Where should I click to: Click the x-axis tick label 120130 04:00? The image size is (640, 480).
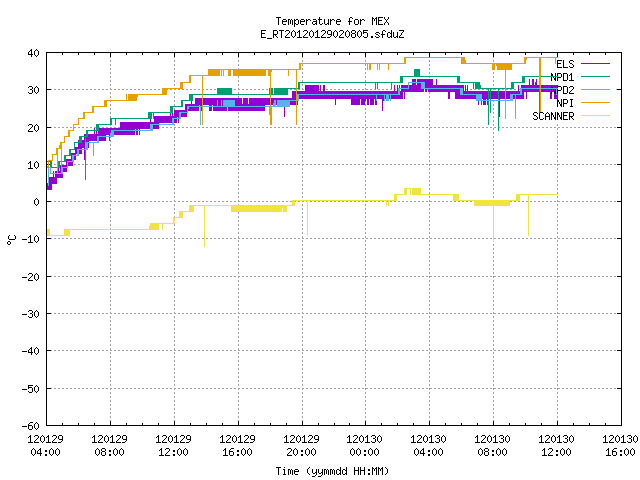[x=429, y=445]
